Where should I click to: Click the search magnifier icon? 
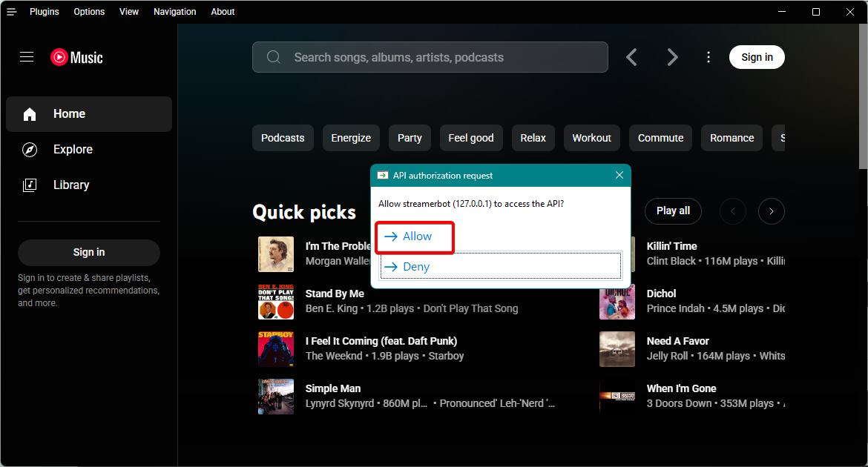coord(274,57)
